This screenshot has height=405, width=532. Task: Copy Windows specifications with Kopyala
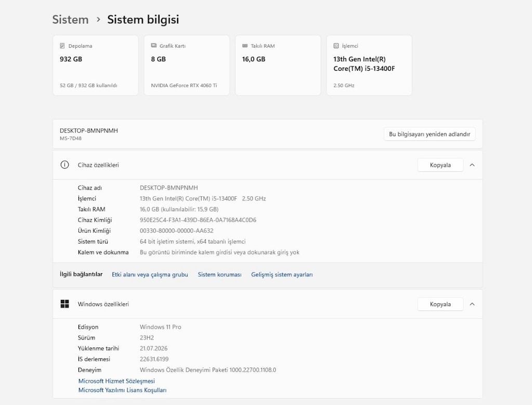pos(440,304)
